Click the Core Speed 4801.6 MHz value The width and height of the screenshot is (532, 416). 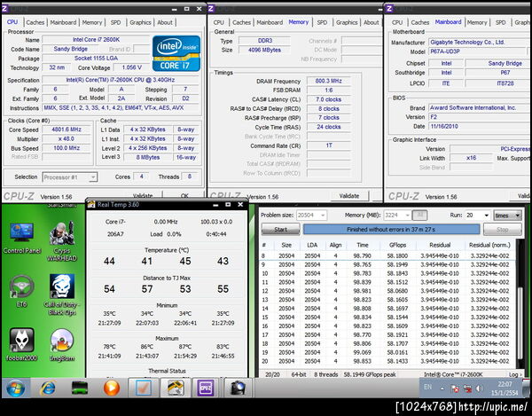pyautogui.click(x=66, y=130)
